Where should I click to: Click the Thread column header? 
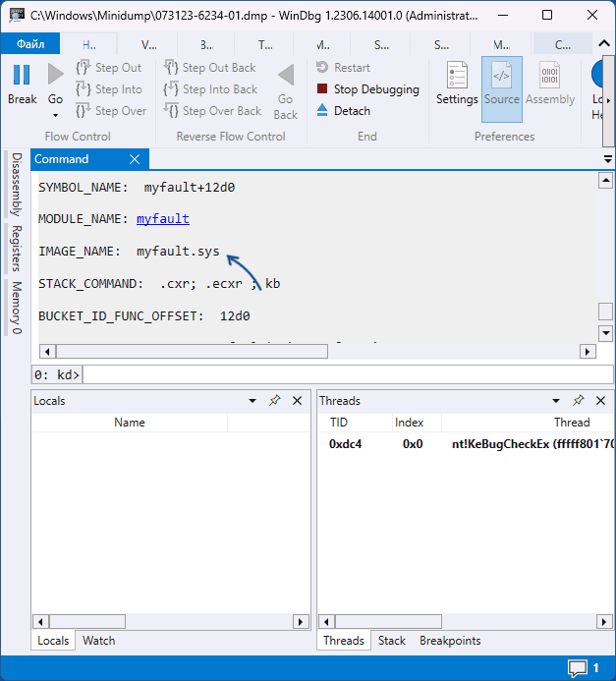[572, 423]
